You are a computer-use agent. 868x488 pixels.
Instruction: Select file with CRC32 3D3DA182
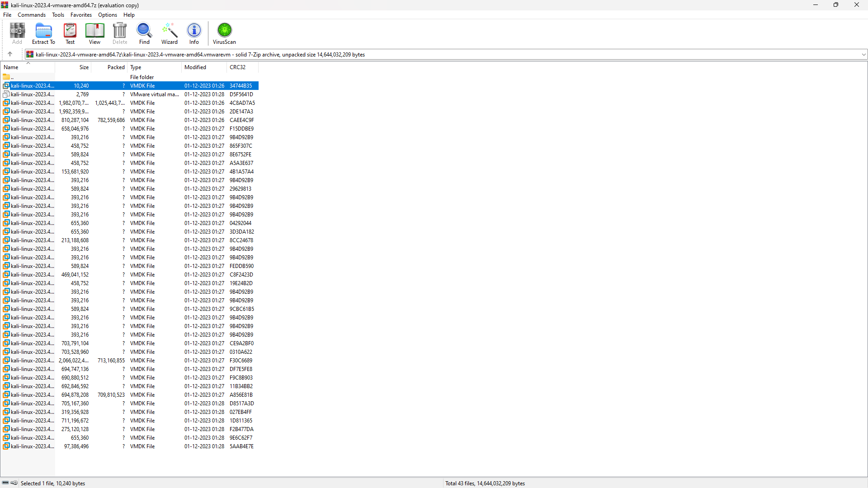click(x=130, y=232)
